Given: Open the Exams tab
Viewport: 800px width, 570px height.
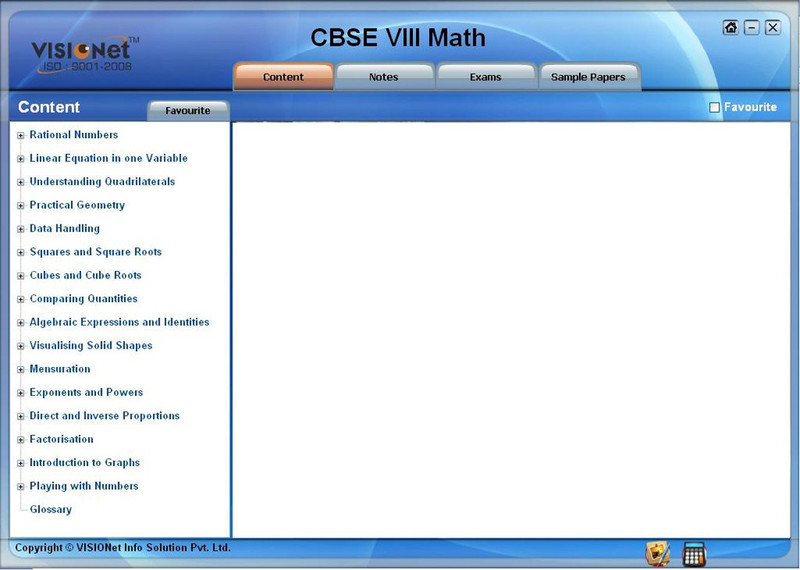Looking at the screenshot, I should (x=486, y=77).
